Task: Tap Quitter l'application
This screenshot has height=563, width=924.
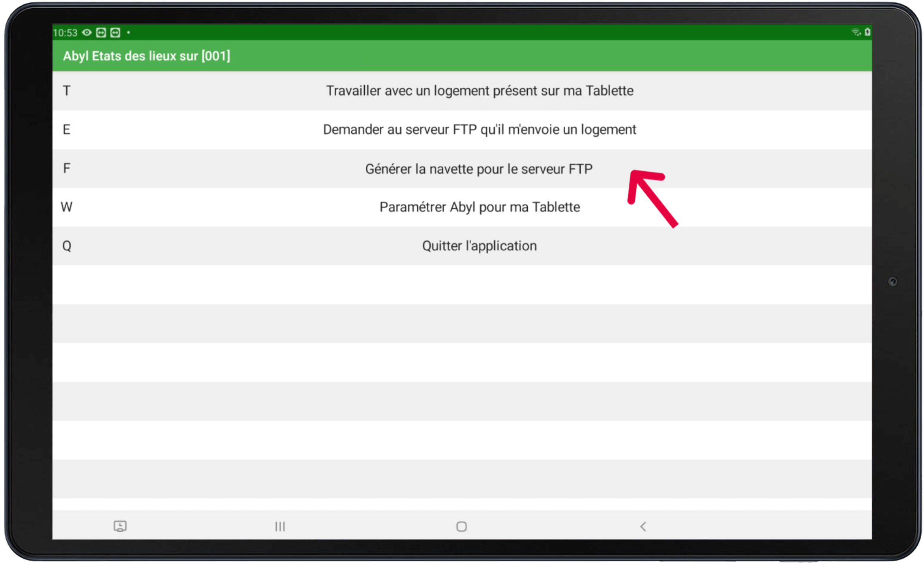Action: point(479,246)
